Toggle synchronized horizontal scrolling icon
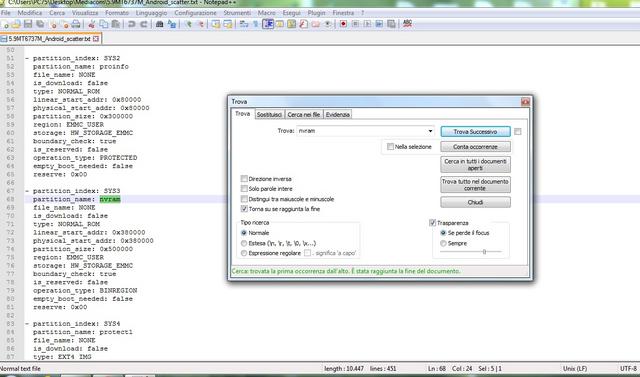The height and width of the screenshot is (377, 640). (228, 24)
